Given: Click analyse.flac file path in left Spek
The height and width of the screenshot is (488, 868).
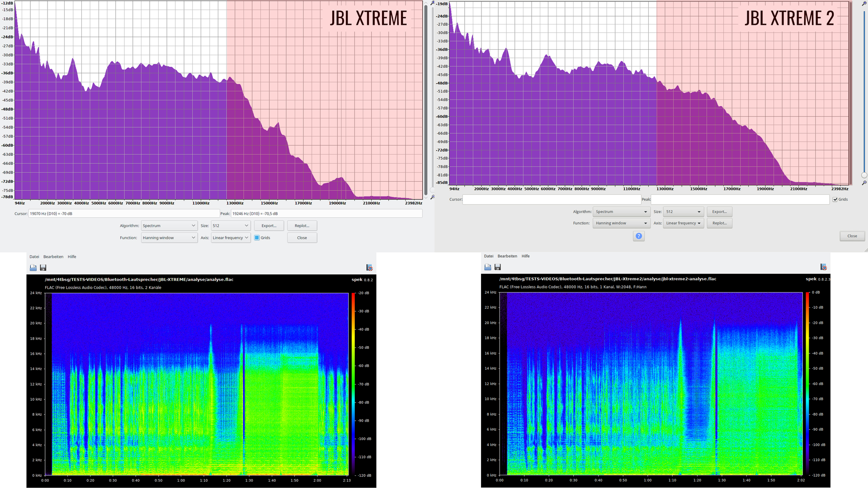Looking at the screenshot, I should point(139,280).
